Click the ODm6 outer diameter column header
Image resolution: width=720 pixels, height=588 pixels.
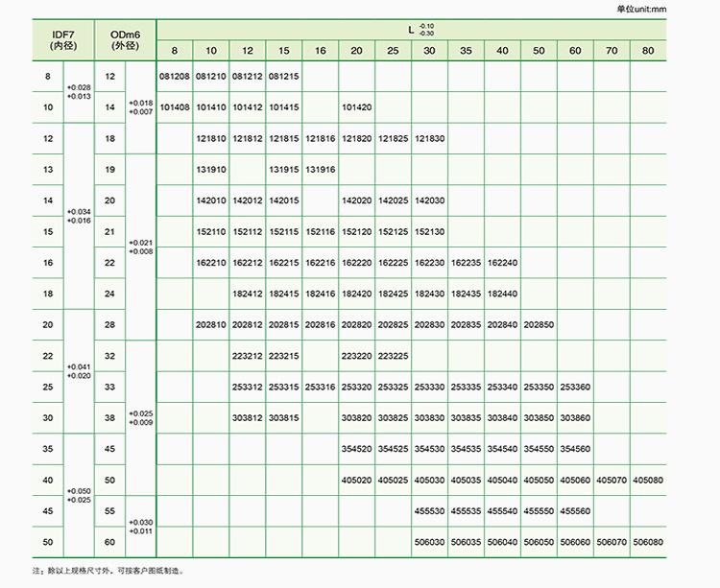(x=124, y=39)
